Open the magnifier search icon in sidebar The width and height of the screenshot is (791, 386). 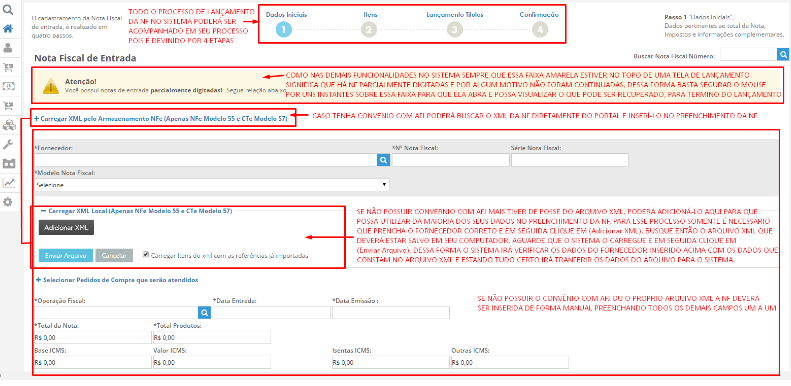tap(9, 9)
